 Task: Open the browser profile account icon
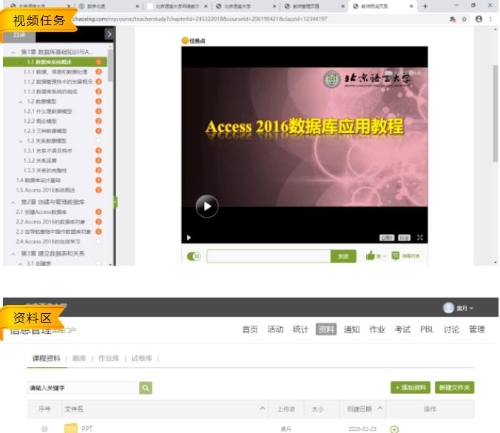[x=479, y=19]
